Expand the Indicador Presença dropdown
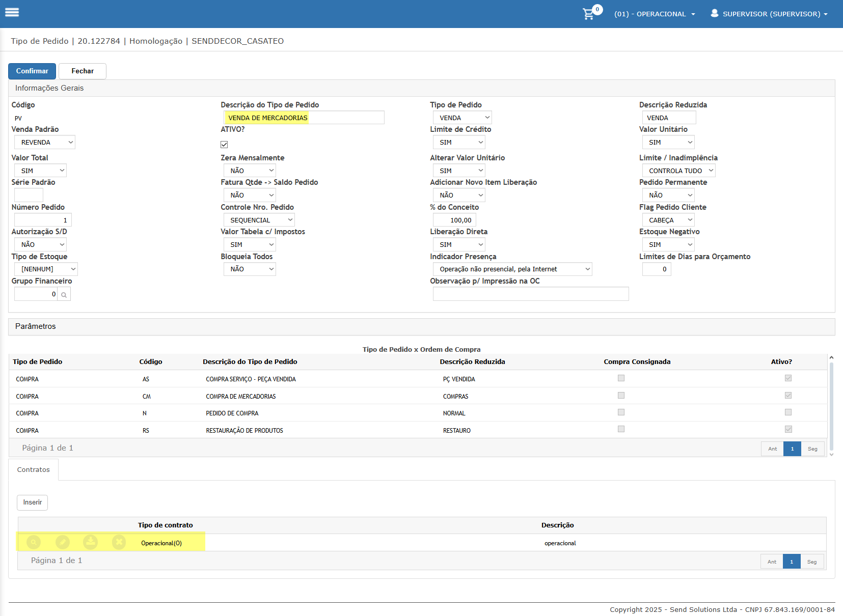This screenshot has width=843, height=616. point(512,269)
